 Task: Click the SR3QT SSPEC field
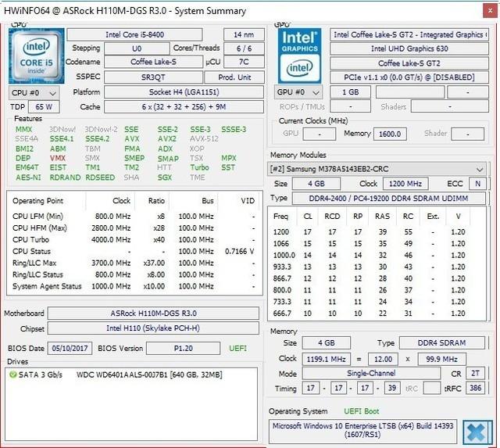[x=153, y=77]
